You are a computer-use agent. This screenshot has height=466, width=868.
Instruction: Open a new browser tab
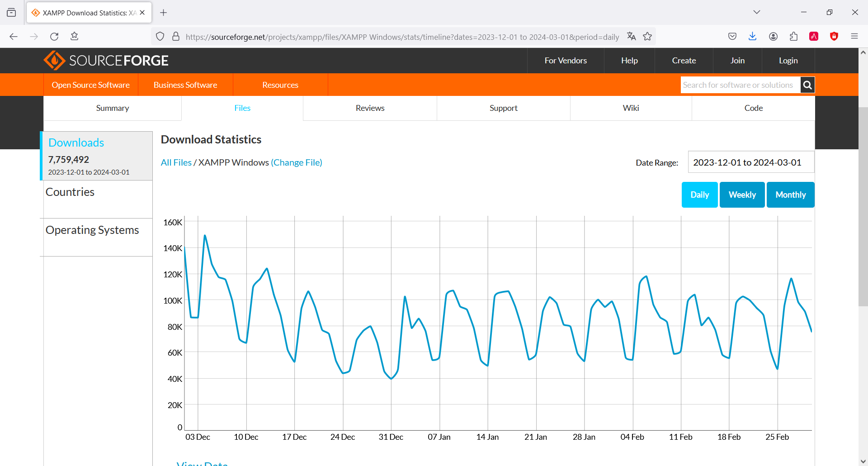click(x=164, y=13)
